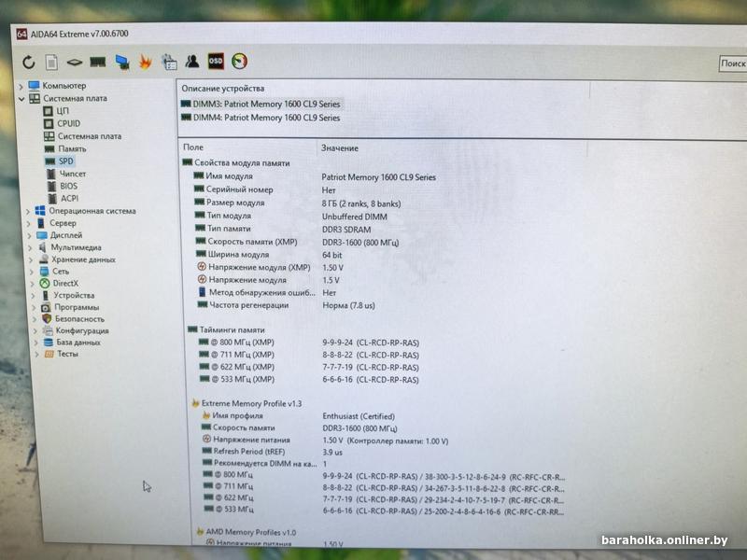This screenshot has height=560, width=747.
Task: Select the Метод обнаружения ошибок row
Action: pyautogui.click(x=267, y=292)
